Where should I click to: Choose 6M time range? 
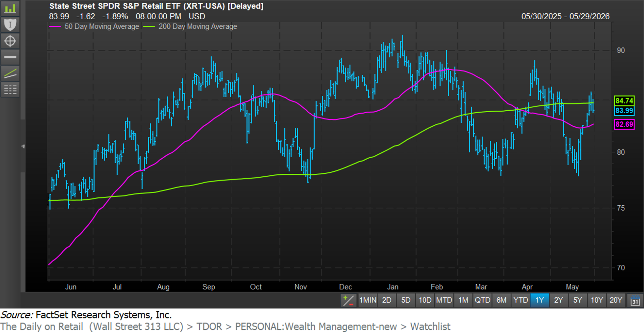click(501, 300)
